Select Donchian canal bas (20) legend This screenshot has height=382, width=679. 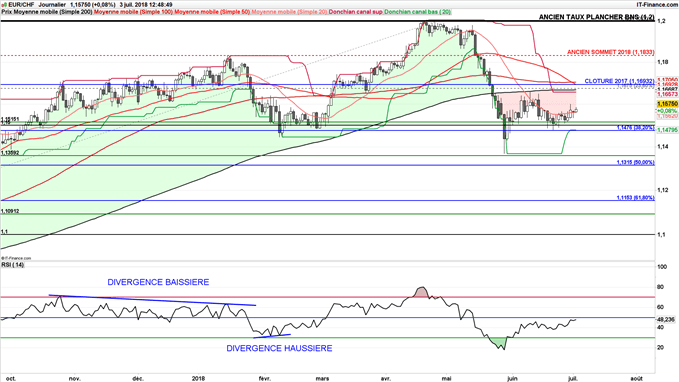[x=417, y=12]
